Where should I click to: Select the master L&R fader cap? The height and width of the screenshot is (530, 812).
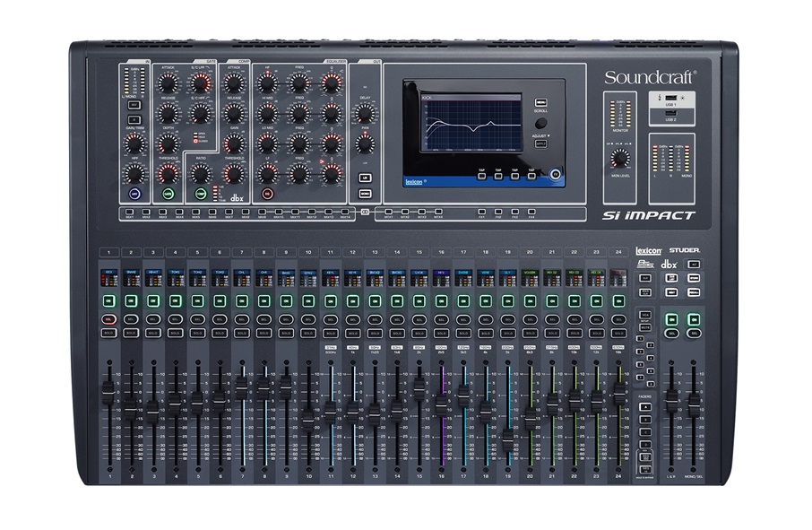coord(672,402)
